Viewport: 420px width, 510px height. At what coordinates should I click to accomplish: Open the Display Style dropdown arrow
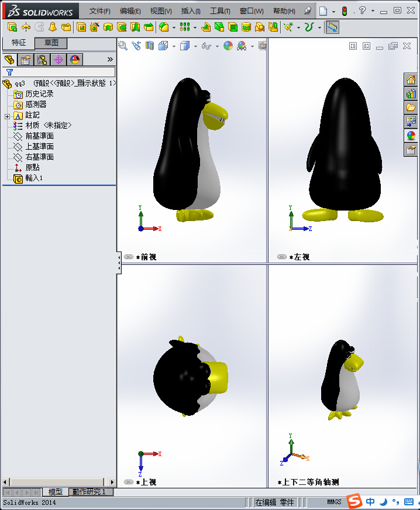(x=195, y=46)
